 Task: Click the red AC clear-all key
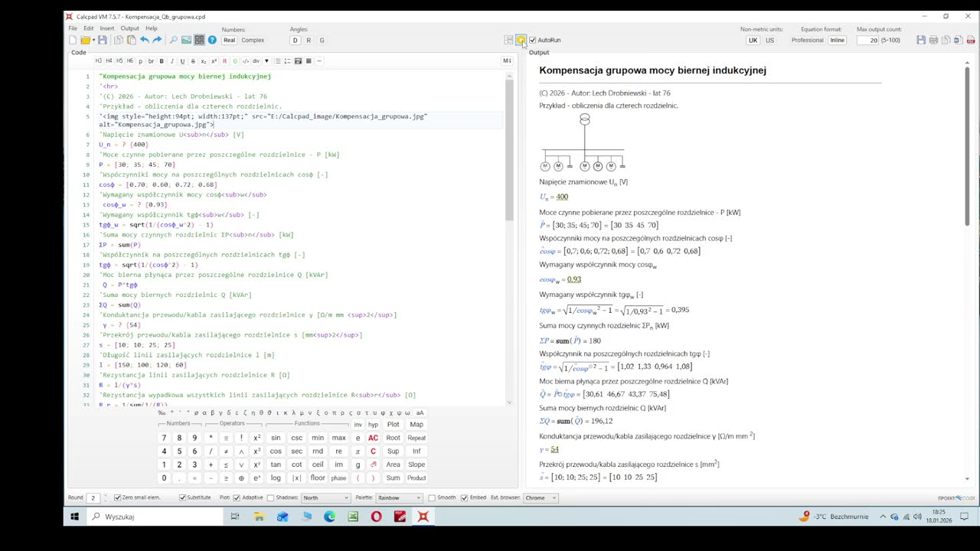click(x=373, y=438)
